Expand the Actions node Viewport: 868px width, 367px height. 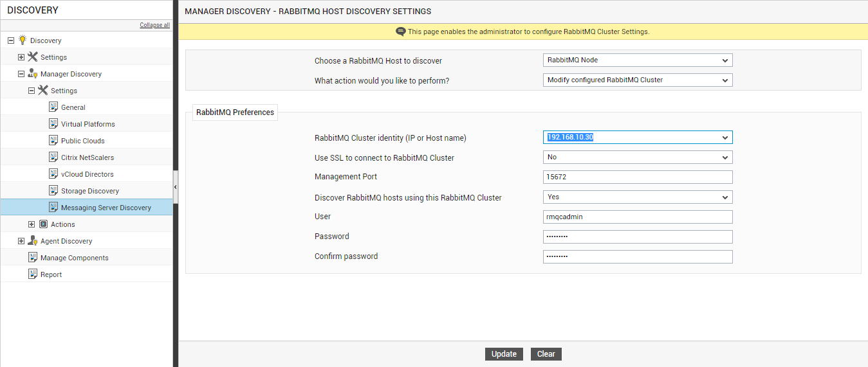(32, 224)
